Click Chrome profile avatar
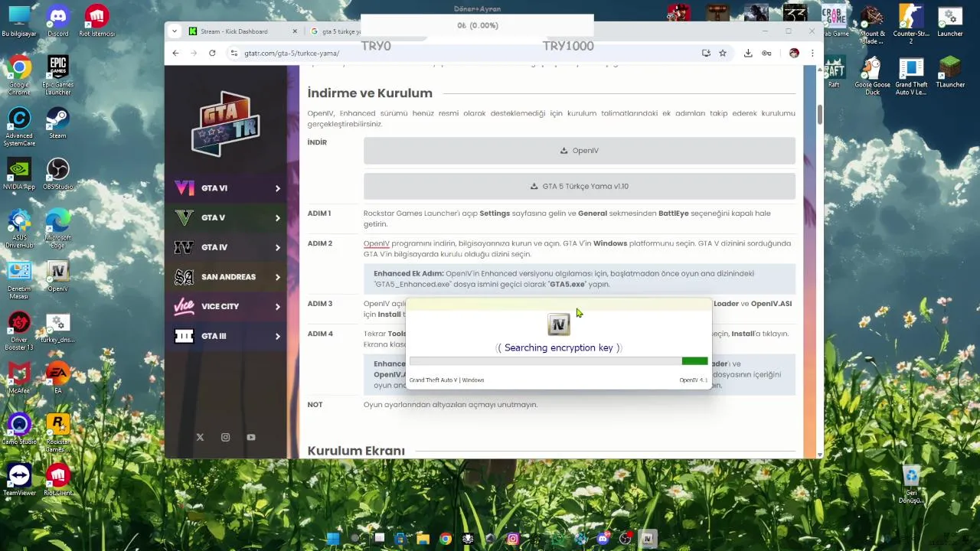The image size is (980, 551). click(x=794, y=53)
